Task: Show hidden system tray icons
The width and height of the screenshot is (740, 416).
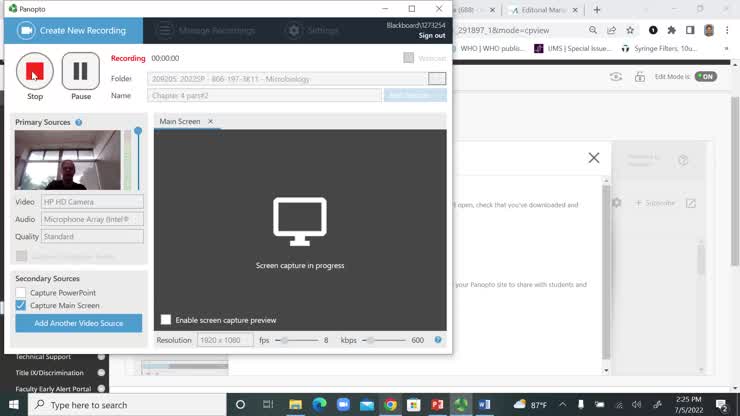Action: pyautogui.click(x=563, y=405)
